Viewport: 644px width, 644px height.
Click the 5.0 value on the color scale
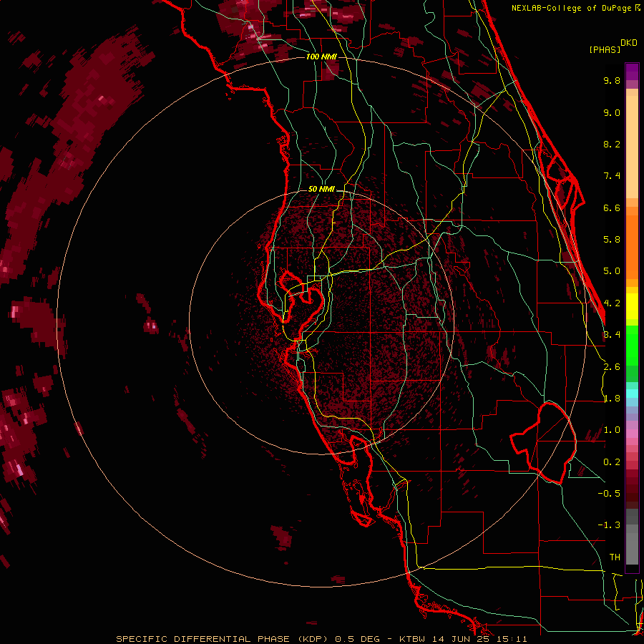point(612,271)
